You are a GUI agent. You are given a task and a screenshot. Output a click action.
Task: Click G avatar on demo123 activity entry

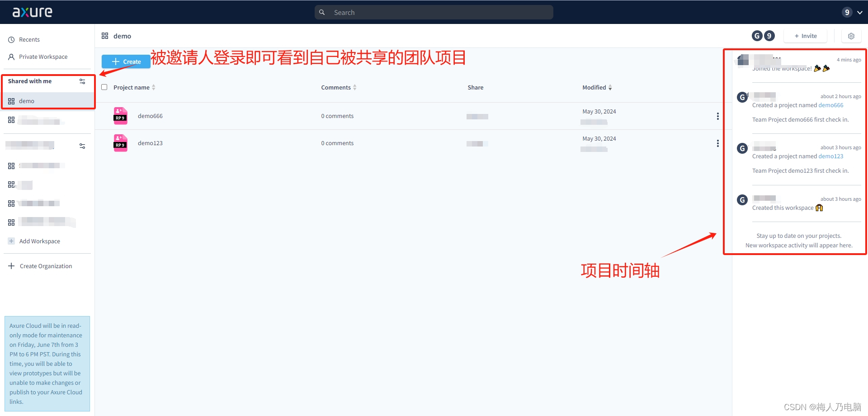tap(742, 148)
